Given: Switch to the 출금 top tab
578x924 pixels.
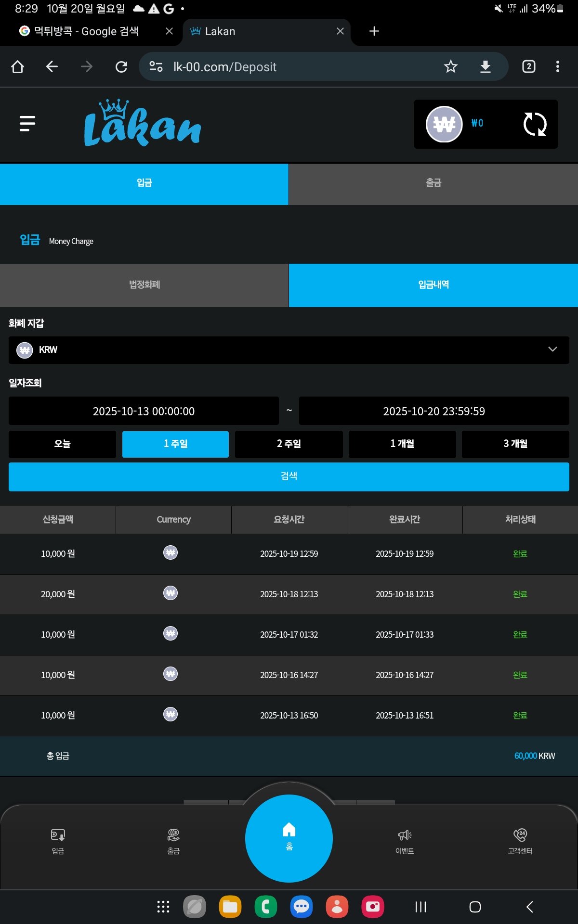Looking at the screenshot, I should click(433, 183).
